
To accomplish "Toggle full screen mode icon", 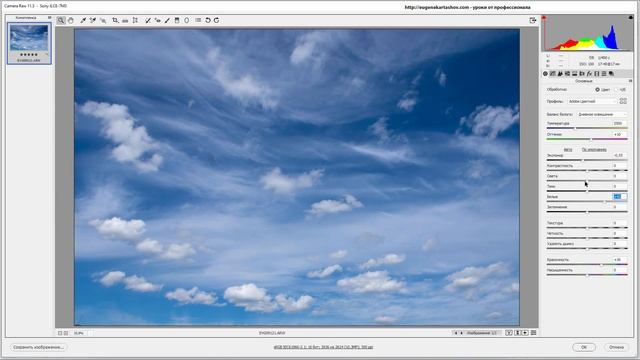I will [x=533, y=20].
